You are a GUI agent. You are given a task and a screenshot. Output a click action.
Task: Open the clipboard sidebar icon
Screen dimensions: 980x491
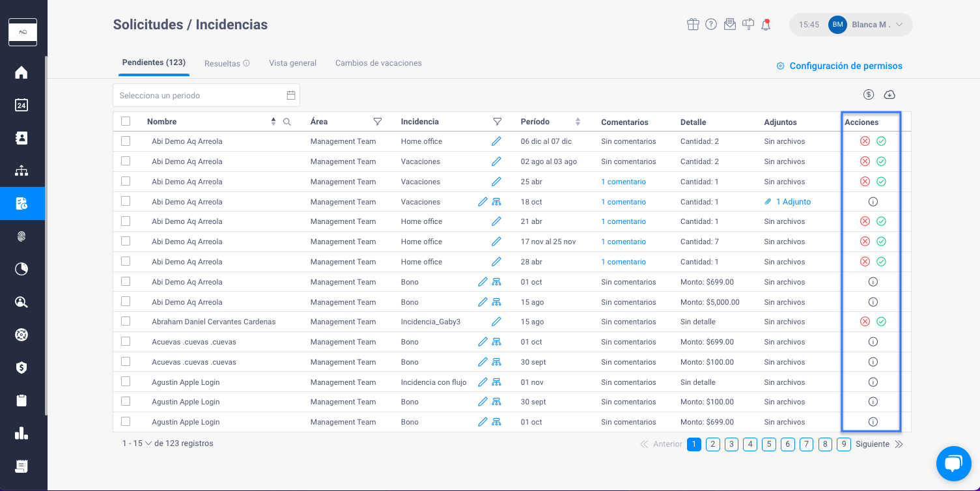click(x=21, y=400)
